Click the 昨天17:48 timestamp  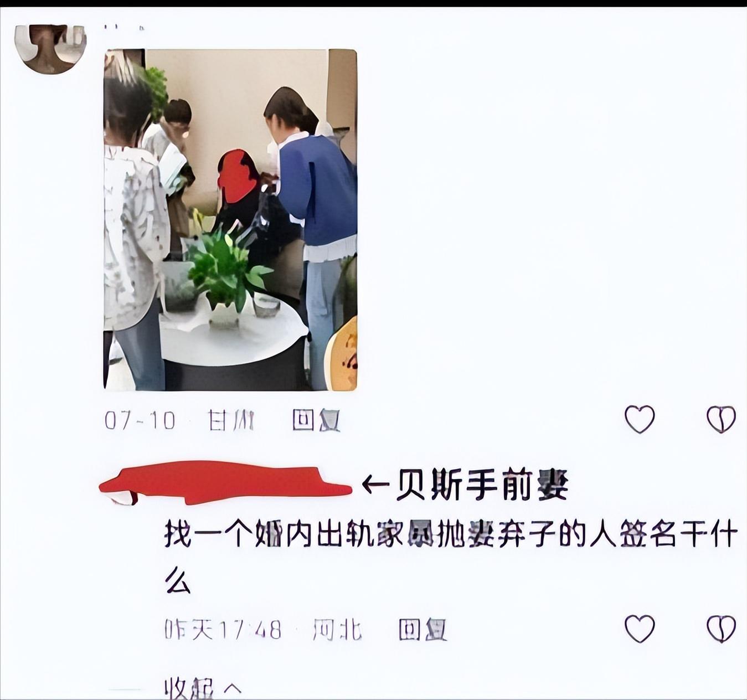tap(223, 630)
